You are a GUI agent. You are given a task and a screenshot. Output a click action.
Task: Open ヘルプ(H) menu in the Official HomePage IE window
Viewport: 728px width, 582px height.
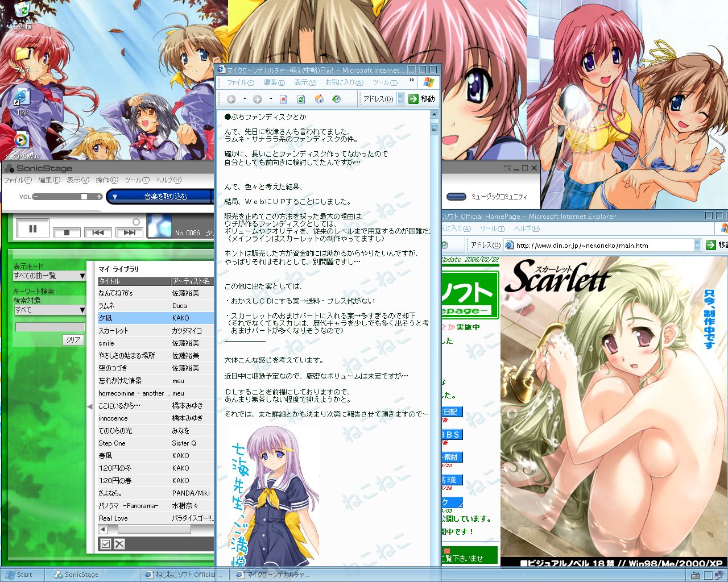(527, 228)
